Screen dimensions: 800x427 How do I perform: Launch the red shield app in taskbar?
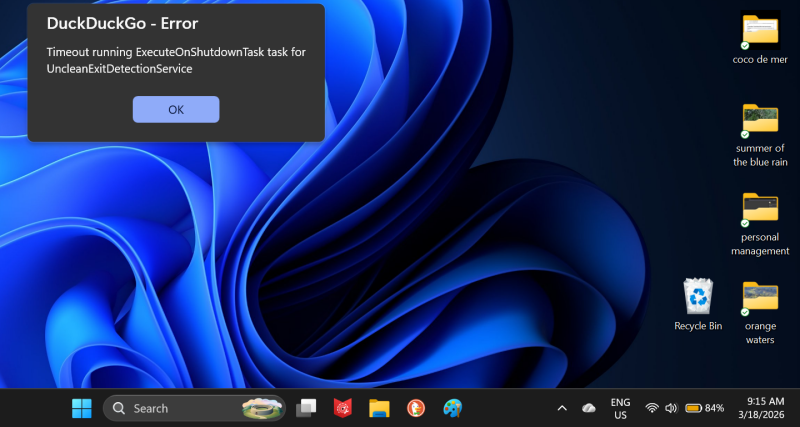pyautogui.click(x=342, y=408)
